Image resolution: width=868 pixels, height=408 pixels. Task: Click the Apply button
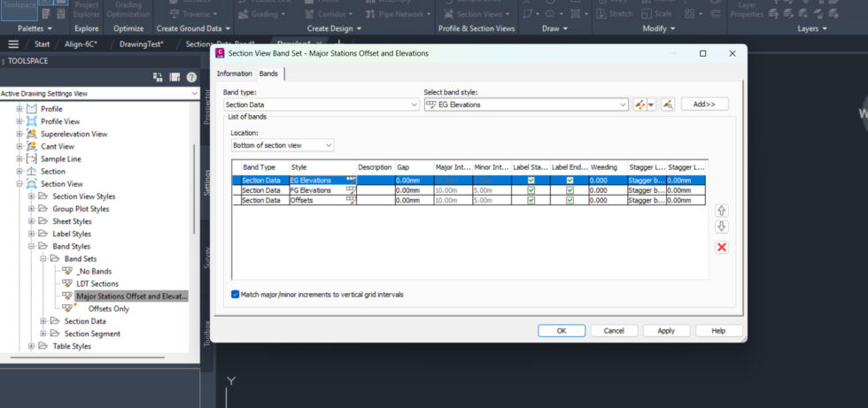click(x=666, y=331)
